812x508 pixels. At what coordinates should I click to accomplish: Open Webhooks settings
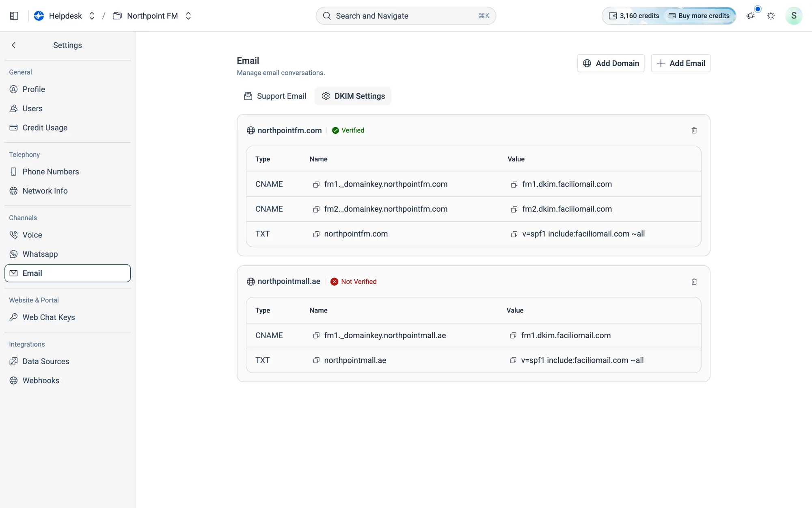67,380
